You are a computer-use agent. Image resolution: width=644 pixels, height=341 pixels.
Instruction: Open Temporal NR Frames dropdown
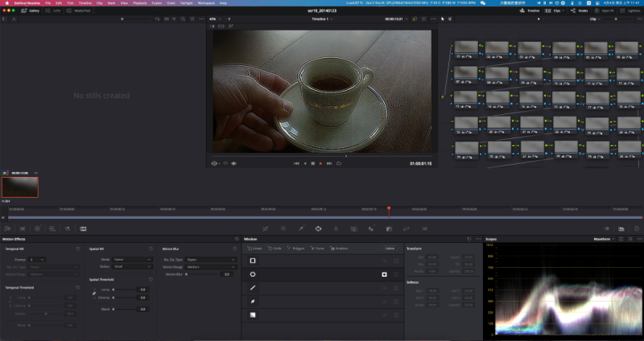[36, 260]
